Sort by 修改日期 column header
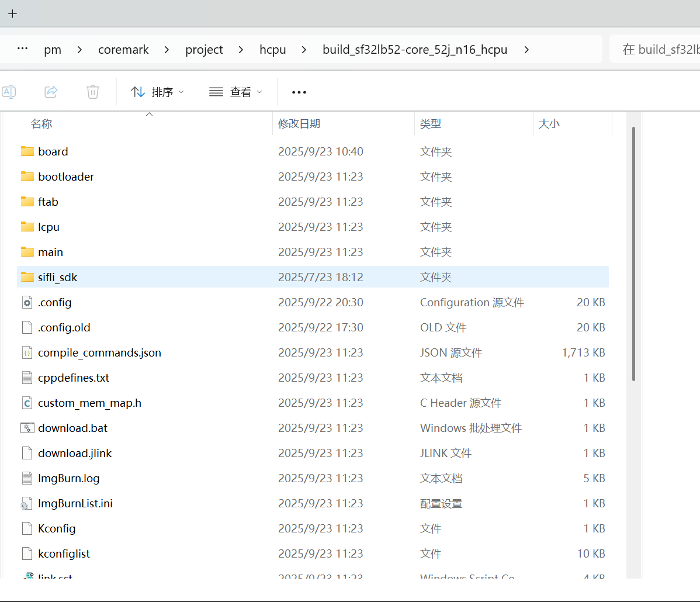This screenshot has width=700, height=602. click(299, 124)
